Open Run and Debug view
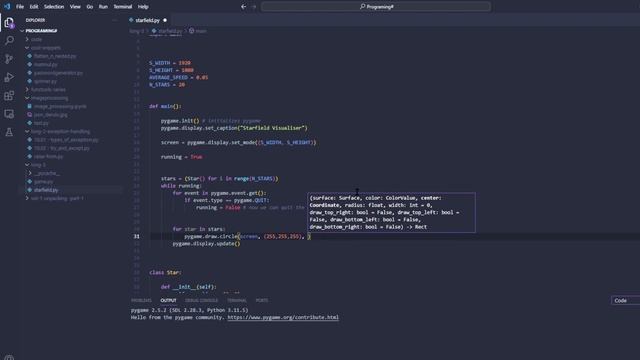This screenshot has width=640, height=360. 9,77
